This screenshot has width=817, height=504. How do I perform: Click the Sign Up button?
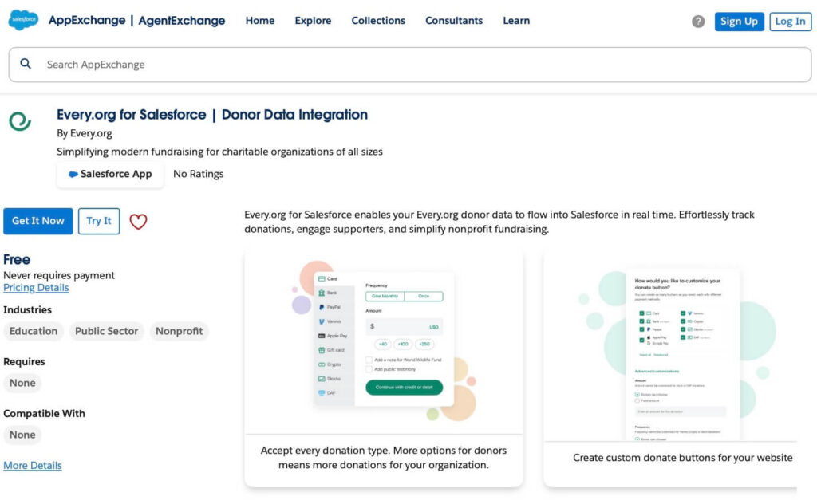739,22
